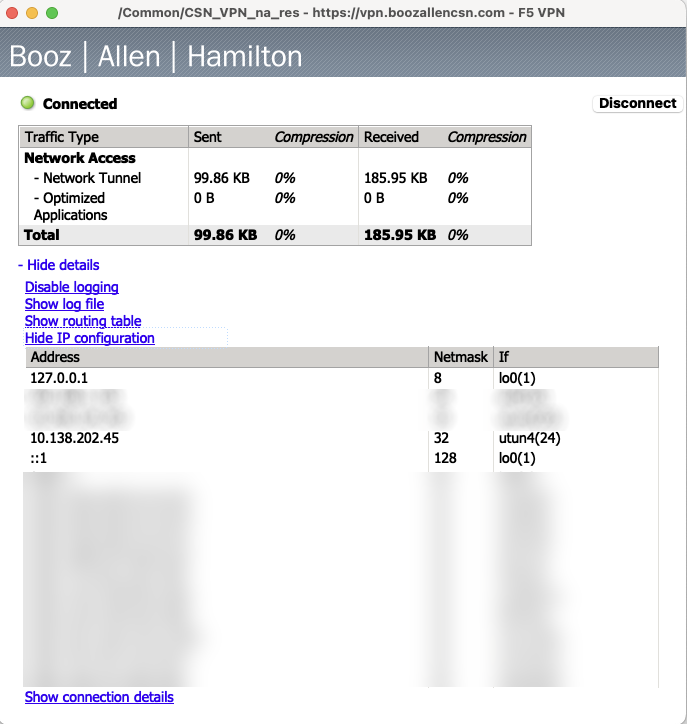
Task: Click the Sent column header
Action: tap(207, 137)
